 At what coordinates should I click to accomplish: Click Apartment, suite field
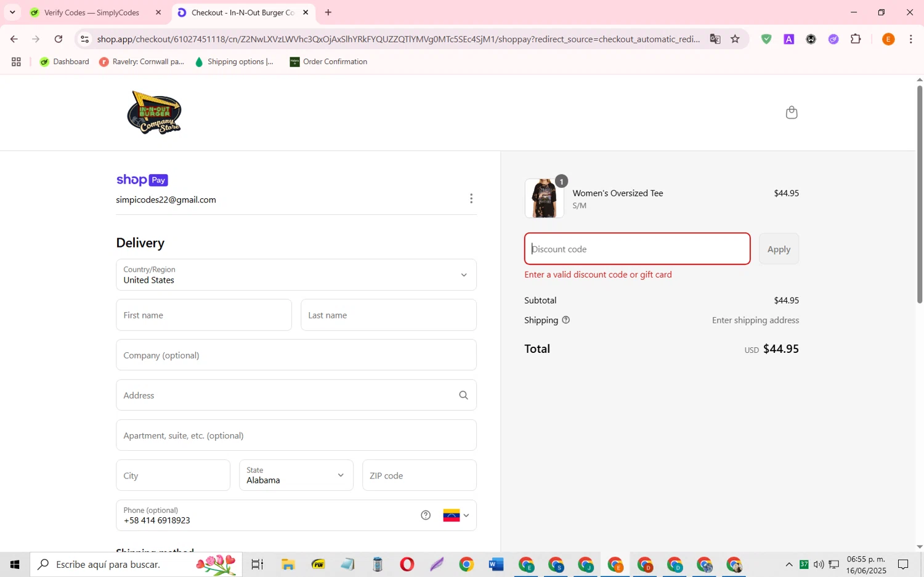coord(296,435)
